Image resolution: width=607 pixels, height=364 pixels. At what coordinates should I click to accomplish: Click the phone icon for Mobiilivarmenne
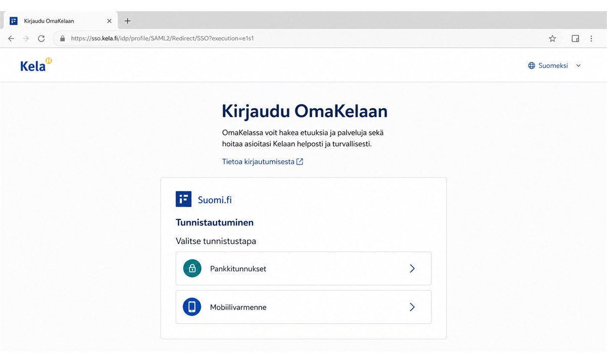point(192,307)
